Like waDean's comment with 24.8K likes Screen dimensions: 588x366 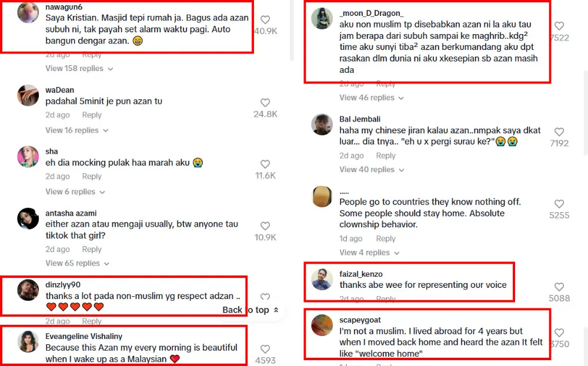(265, 103)
